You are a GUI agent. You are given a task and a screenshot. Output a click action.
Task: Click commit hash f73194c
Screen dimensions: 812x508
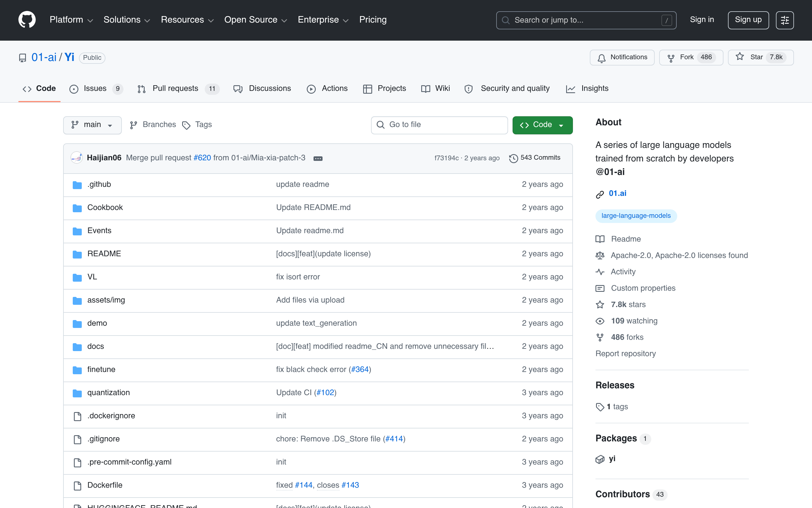[446, 158]
